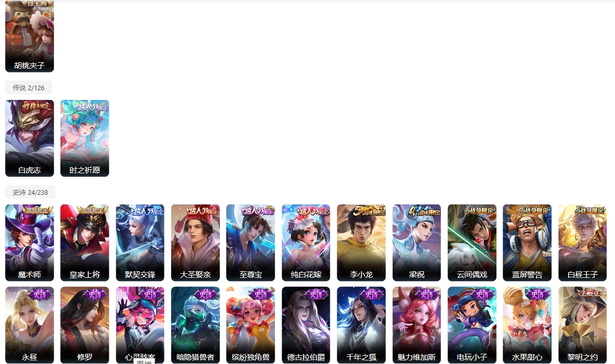
Task: Open the 蓝屏警告 skin card
Action: pyautogui.click(x=527, y=243)
